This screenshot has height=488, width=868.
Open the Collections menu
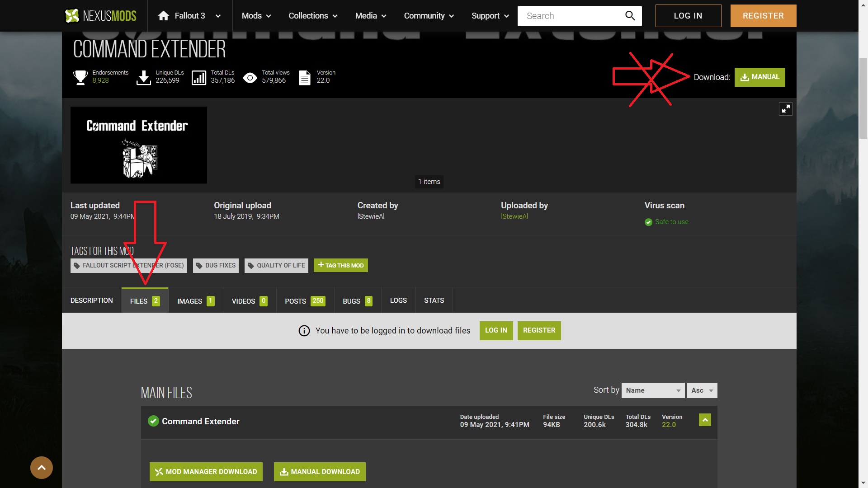313,16
